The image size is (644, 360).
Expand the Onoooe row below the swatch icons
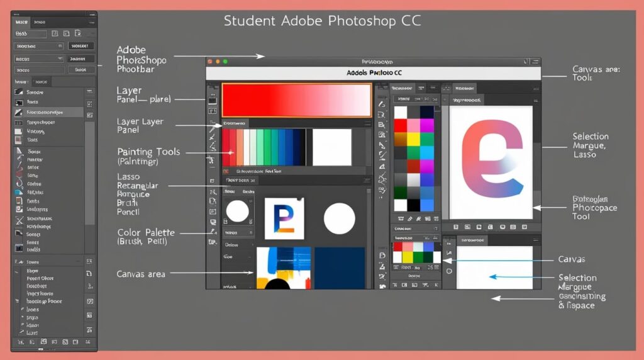click(x=416, y=228)
